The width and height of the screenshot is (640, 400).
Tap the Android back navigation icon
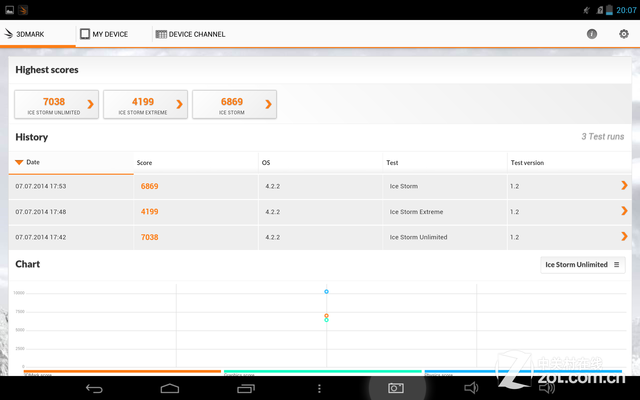(x=94, y=388)
